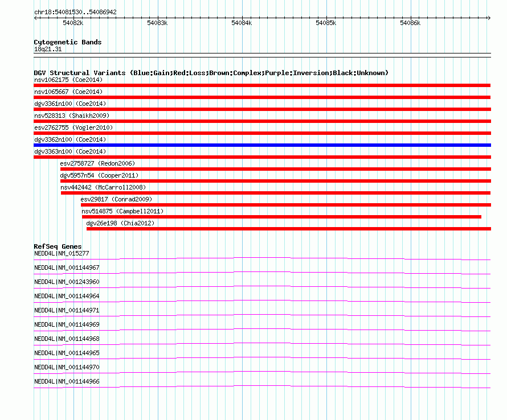
Task: Open transcript NEDD4L|NM_001144968 label
Action: pyautogui.click(x=67, y=339)
